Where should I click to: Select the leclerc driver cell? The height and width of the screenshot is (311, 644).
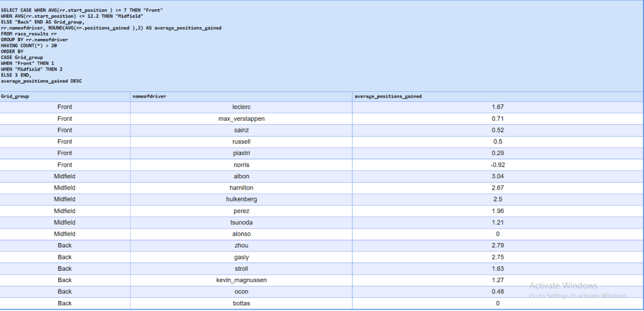click(242, 107)
